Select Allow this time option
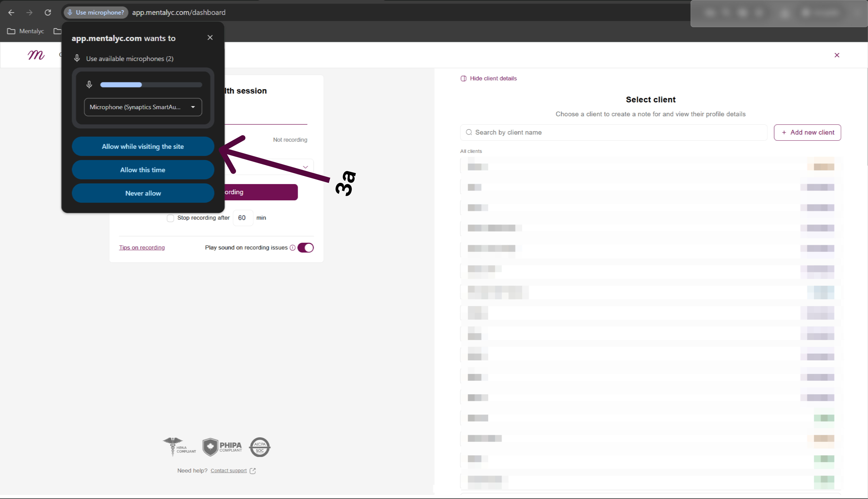The width and height of the screenshot is (868, 499). tap(143, 170)
